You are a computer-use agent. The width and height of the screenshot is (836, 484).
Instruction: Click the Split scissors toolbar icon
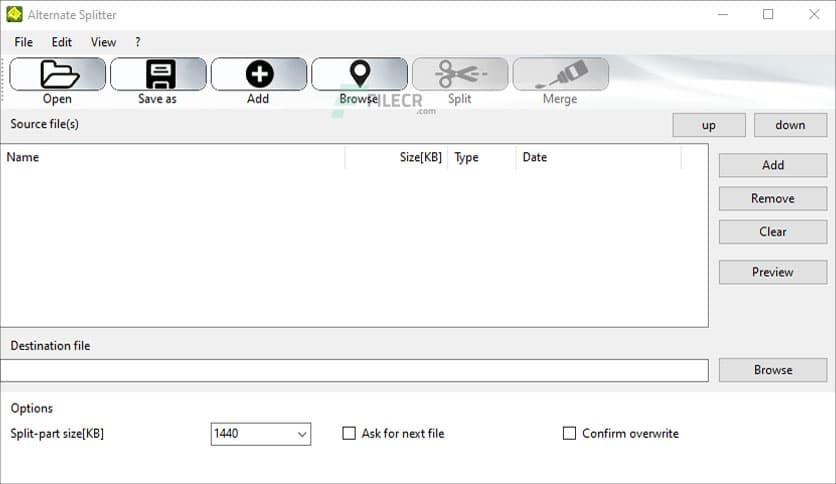point(460,74)
